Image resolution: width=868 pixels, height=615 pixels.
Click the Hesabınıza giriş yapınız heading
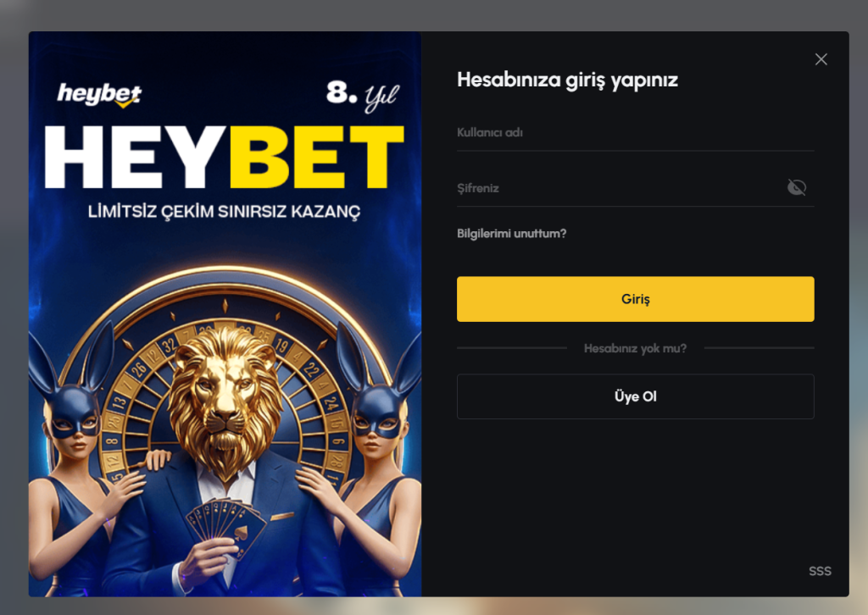tap(567, 80)
